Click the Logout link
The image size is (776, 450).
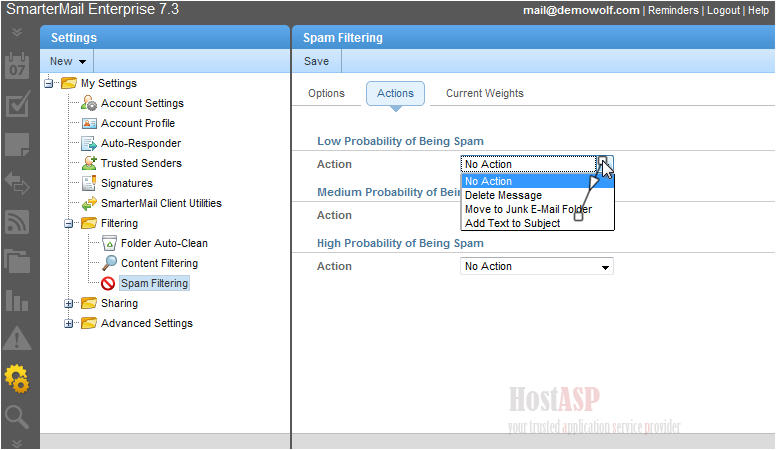[x=723, y=10]
